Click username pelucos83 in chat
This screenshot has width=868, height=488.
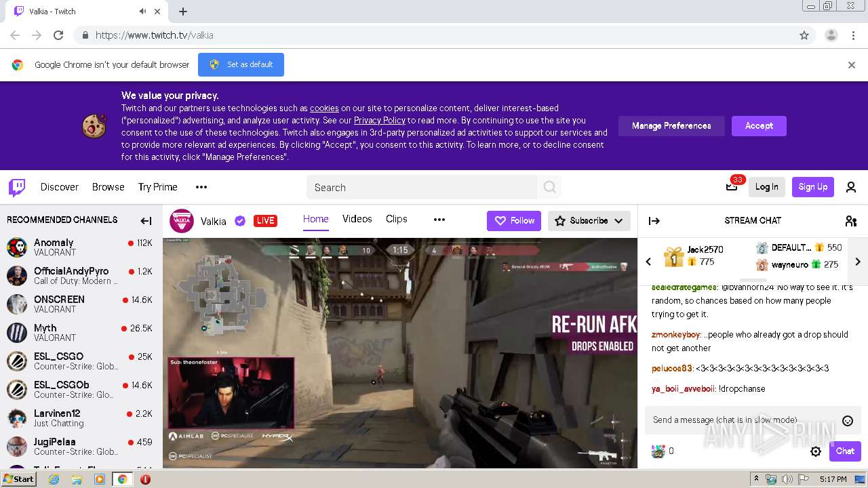pyautogui.click(x=672, y=369)
